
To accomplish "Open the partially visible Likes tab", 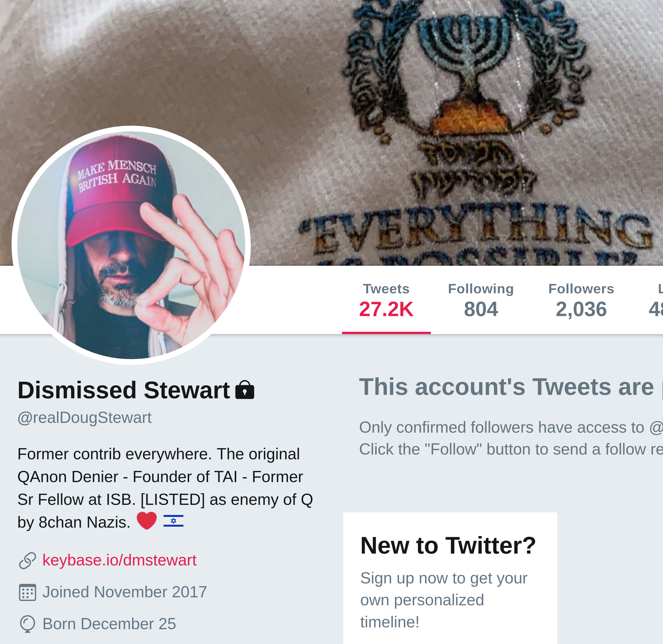I will 655,300.
